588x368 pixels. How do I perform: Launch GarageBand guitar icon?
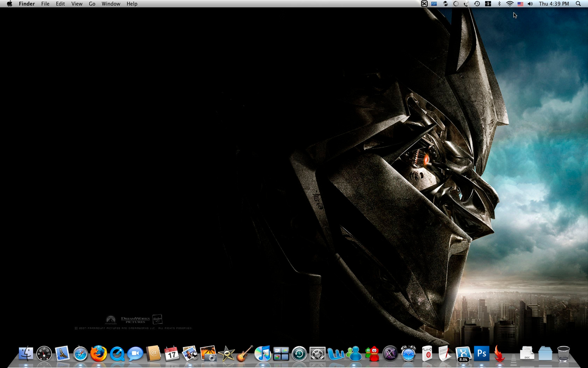(x=245, y=354)
